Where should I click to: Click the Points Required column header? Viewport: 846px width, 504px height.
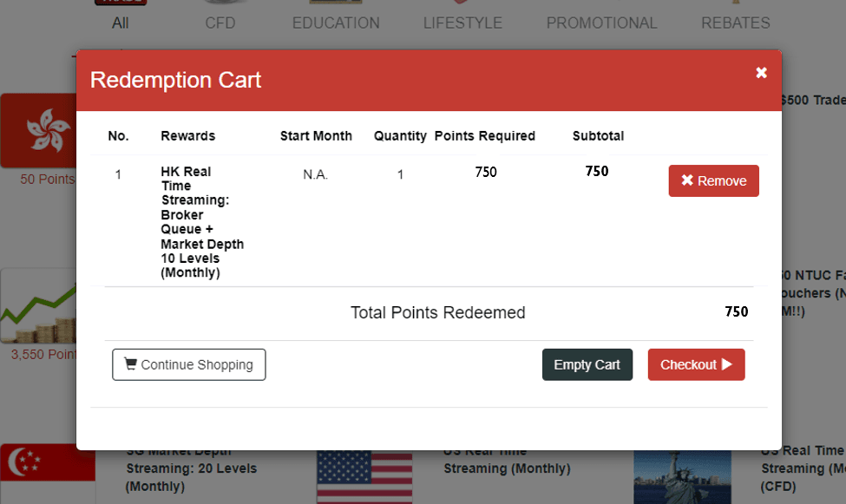tap(484, 136)
